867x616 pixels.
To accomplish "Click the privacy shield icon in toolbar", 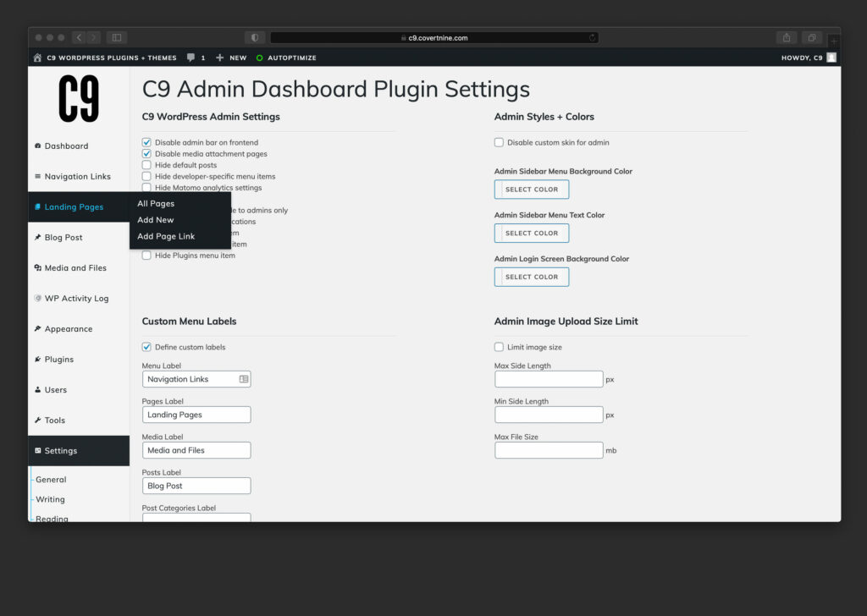I will point(254,37).
